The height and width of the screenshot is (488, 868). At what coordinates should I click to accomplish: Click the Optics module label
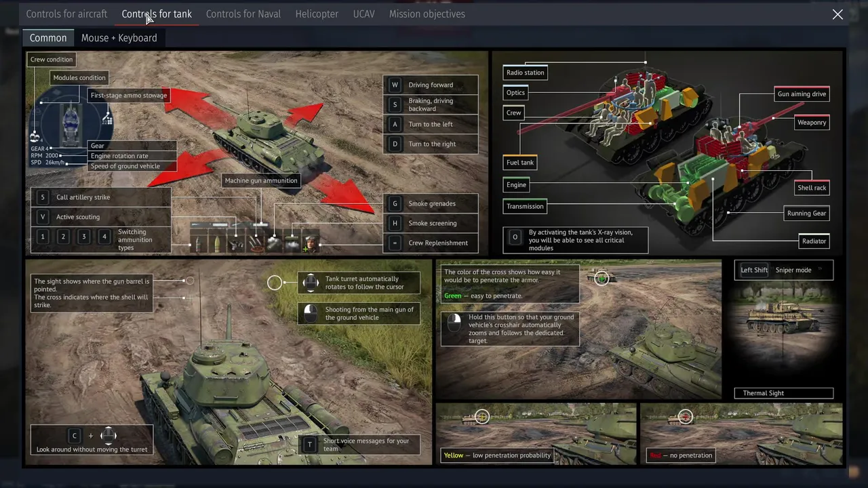(x=515, y=93)
